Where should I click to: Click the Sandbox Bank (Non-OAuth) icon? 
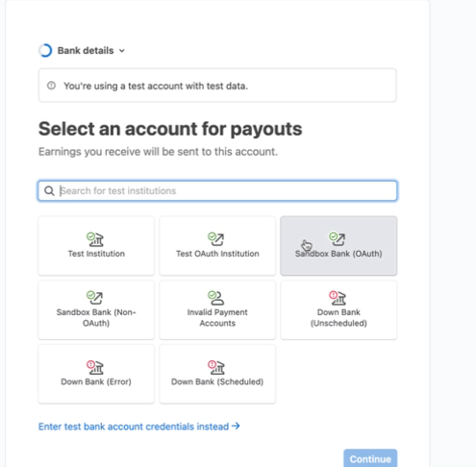point(95,298)
